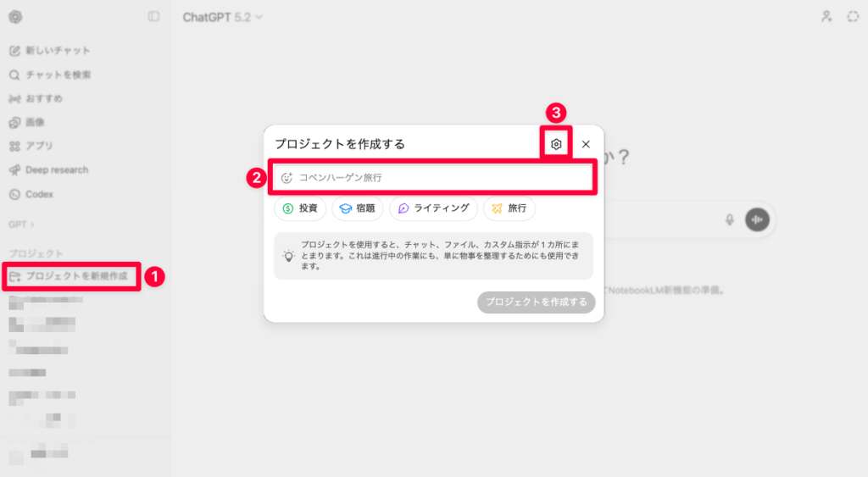Open the おすすめ sidebar item
Screen dimensions: 868x477
coord(36,98)
